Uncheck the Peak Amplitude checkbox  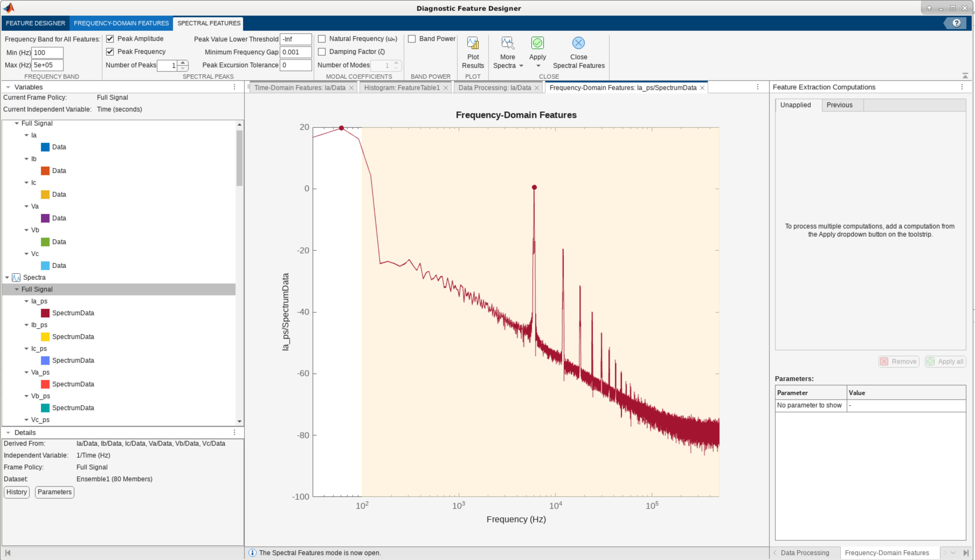110,39
